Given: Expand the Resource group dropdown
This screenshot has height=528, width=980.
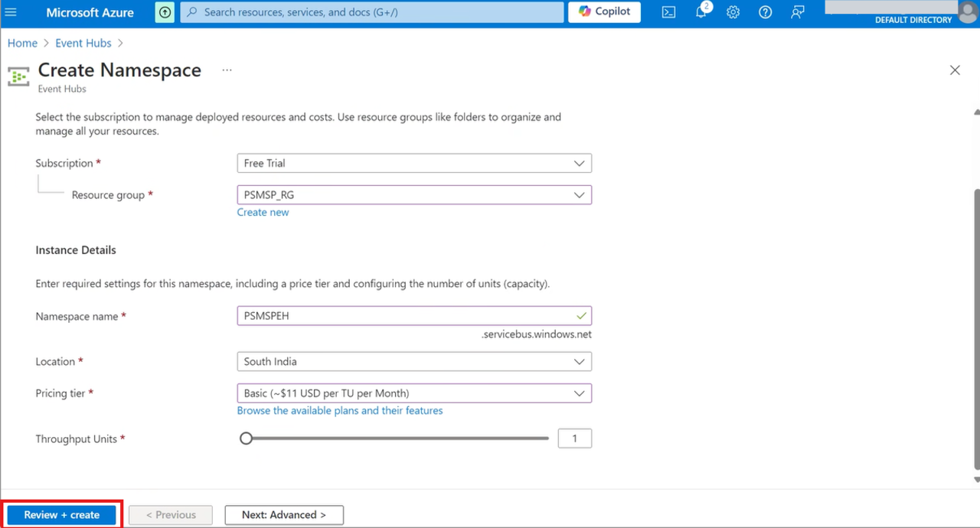Looking at the screenshot, I should coord(413,195).
